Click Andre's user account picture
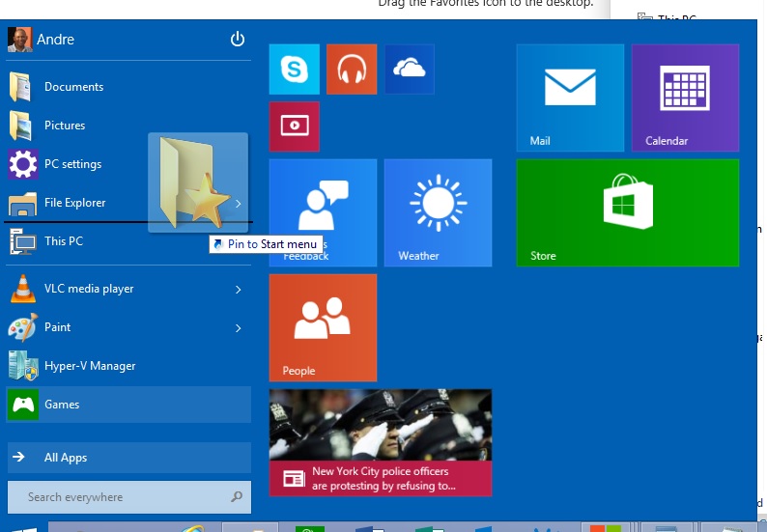 [x=19, y=40]
